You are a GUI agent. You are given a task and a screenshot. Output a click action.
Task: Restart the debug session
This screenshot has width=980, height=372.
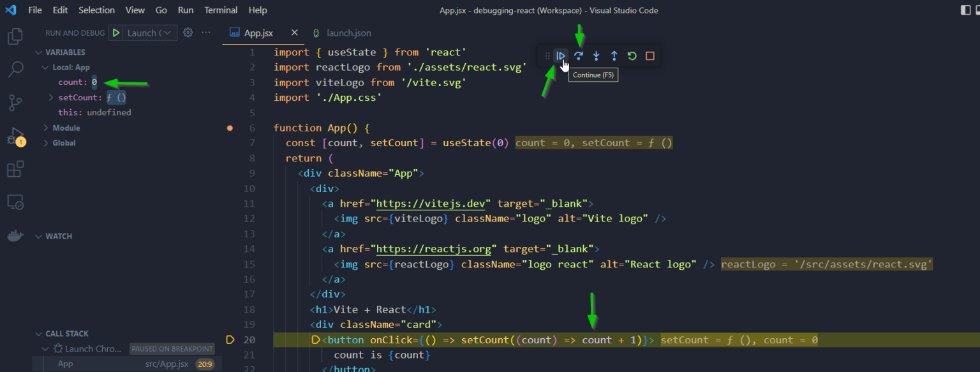coord(632,56)
